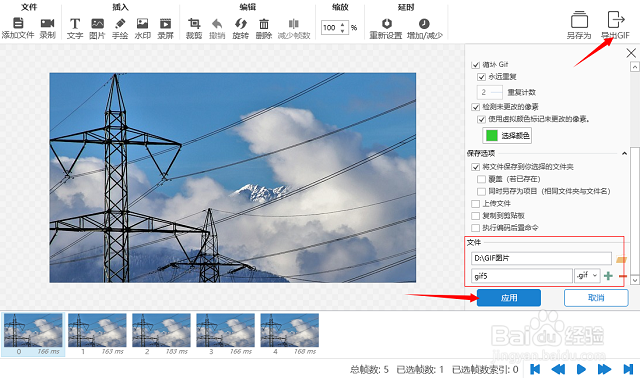Increase the zoom percentage with the up arrow
Viewport: 640px width, 378px height.
point(342,24)
